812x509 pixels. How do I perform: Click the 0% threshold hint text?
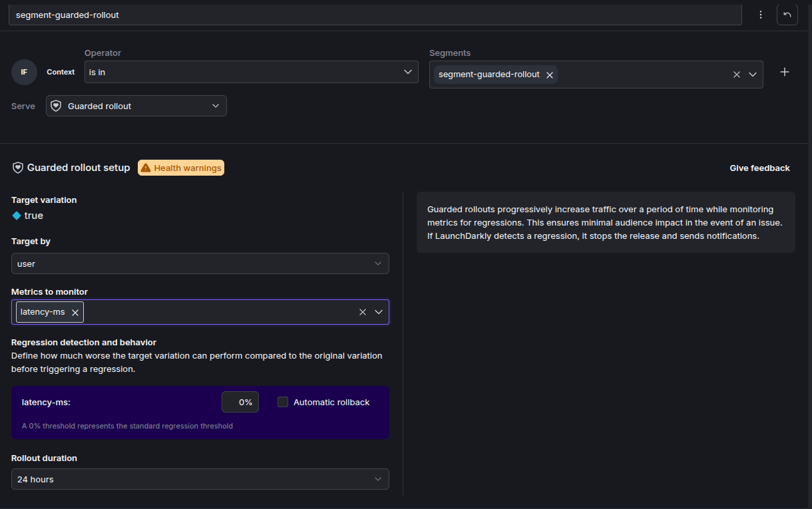[127, 426]
